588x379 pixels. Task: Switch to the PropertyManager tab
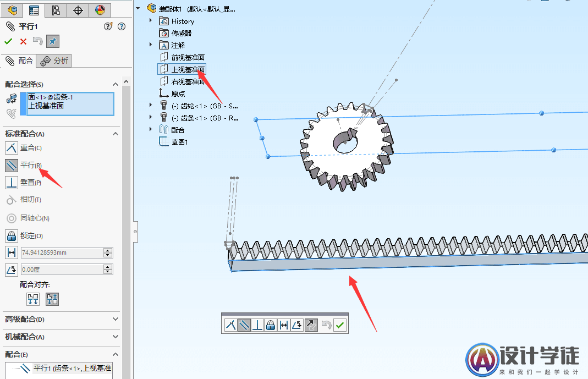coord(34,10)
